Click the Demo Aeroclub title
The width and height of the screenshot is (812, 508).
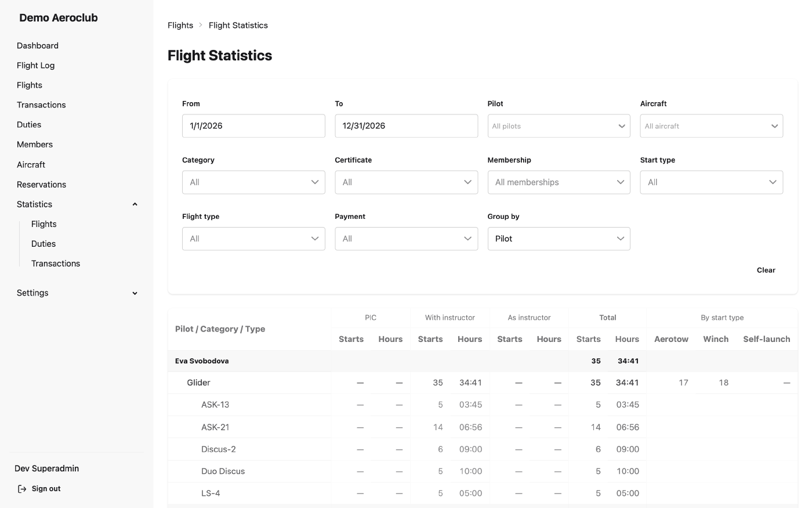pos(59,18)
